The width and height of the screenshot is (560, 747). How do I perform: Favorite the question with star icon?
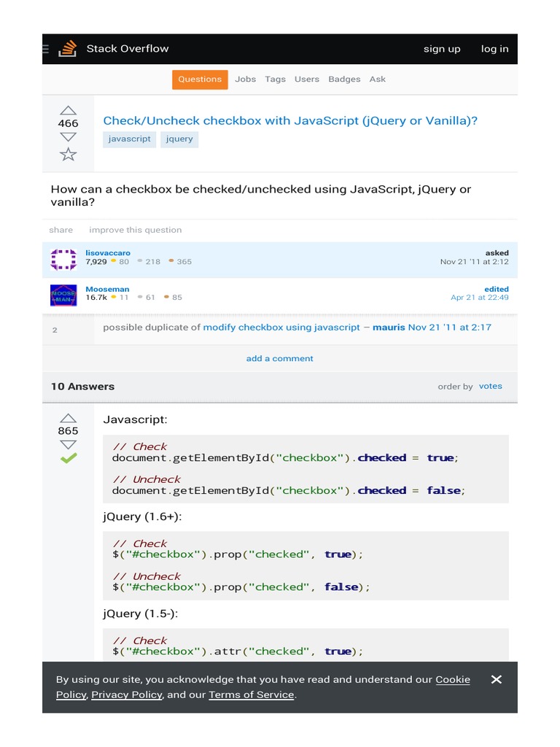click(68, 154)
